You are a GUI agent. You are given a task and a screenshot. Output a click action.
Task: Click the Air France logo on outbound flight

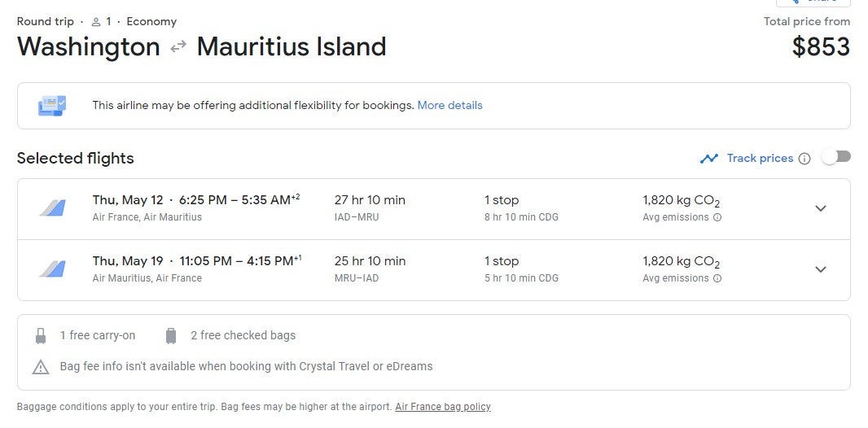[52, 208]
